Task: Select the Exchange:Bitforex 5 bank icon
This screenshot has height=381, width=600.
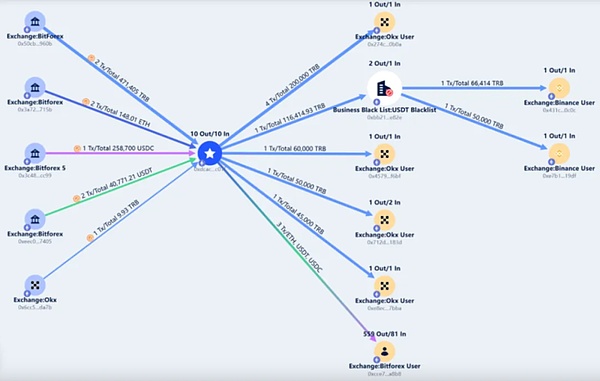Action: 35,153
